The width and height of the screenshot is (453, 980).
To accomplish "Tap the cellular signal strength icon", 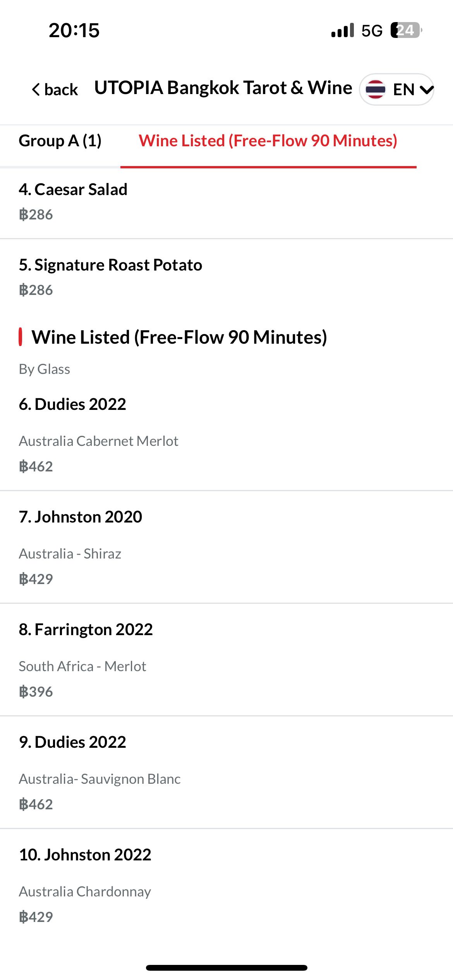I will [x=343, y=30].
